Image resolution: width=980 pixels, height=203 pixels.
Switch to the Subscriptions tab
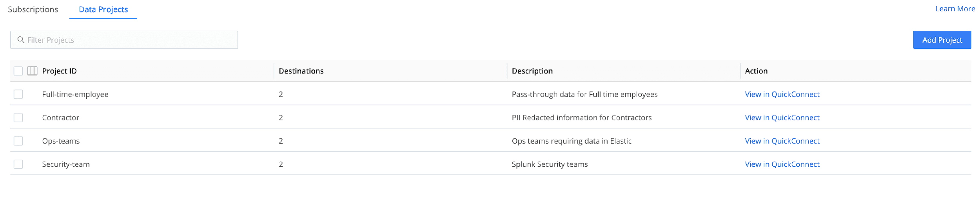tap(33, 9)
